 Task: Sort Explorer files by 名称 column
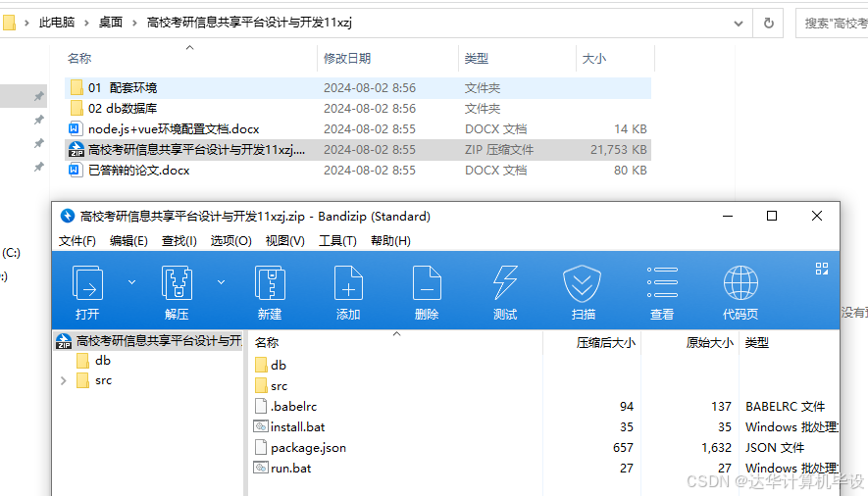[79, 58]
